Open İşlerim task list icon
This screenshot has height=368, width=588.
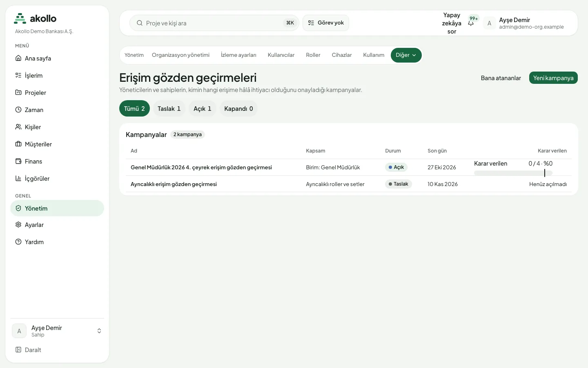(x=18, y=75)
